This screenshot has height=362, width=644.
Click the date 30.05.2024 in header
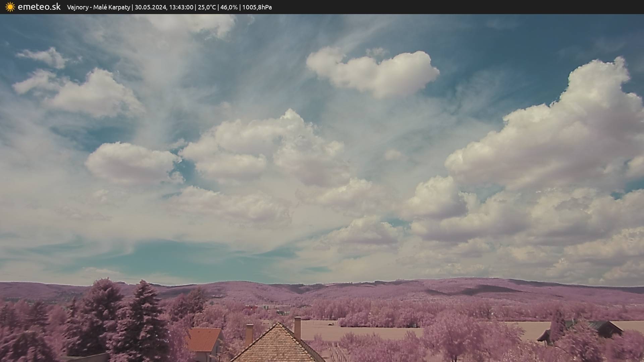(150, 7)
